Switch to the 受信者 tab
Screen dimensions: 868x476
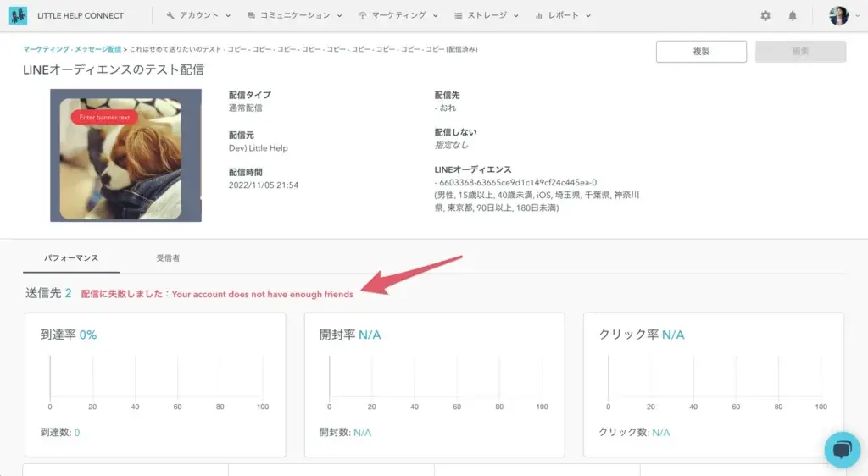(168, 257)
